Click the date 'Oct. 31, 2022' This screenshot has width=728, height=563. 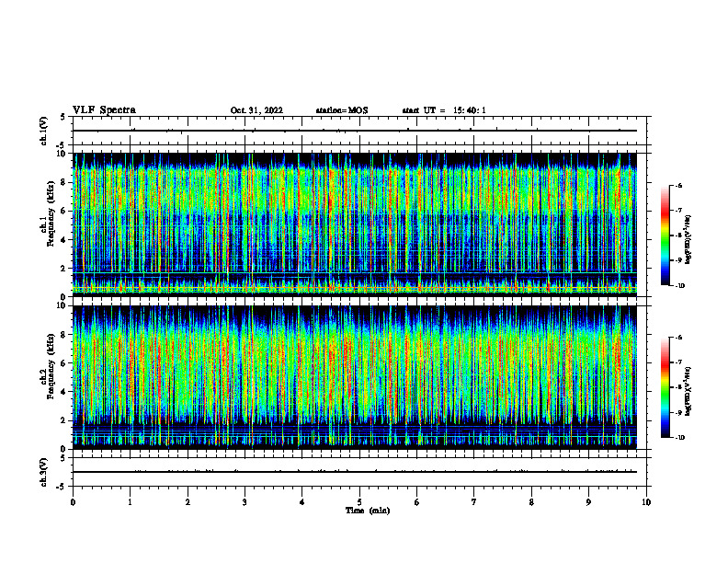pos(256,110)
